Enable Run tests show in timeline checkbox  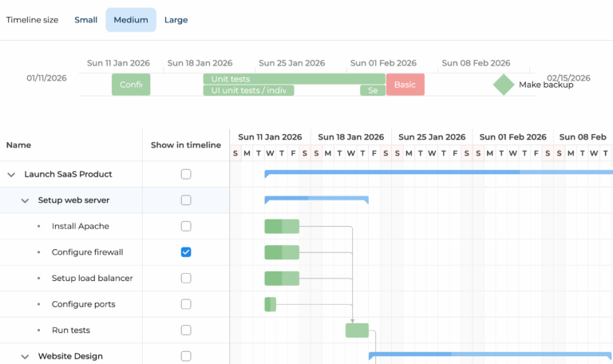tap(186, 330)
